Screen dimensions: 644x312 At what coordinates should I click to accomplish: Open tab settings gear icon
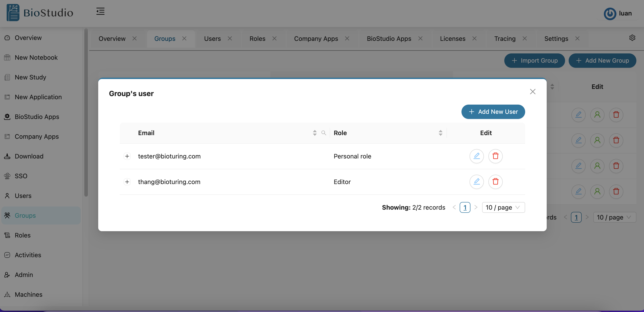coord(632,38)
